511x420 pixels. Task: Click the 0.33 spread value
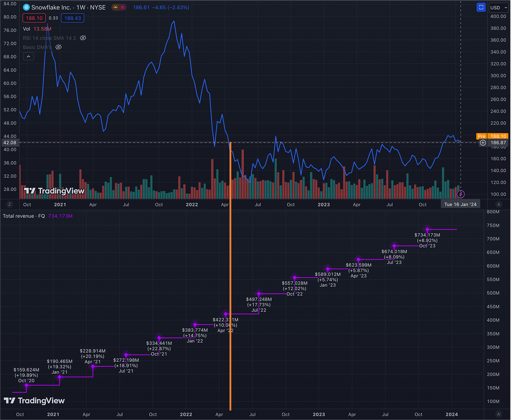53,18
